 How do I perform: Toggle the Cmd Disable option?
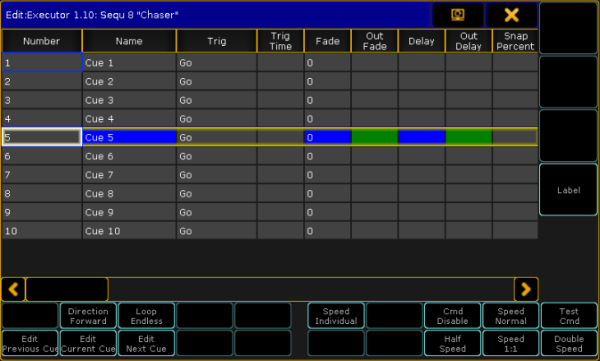click(453, 316)
